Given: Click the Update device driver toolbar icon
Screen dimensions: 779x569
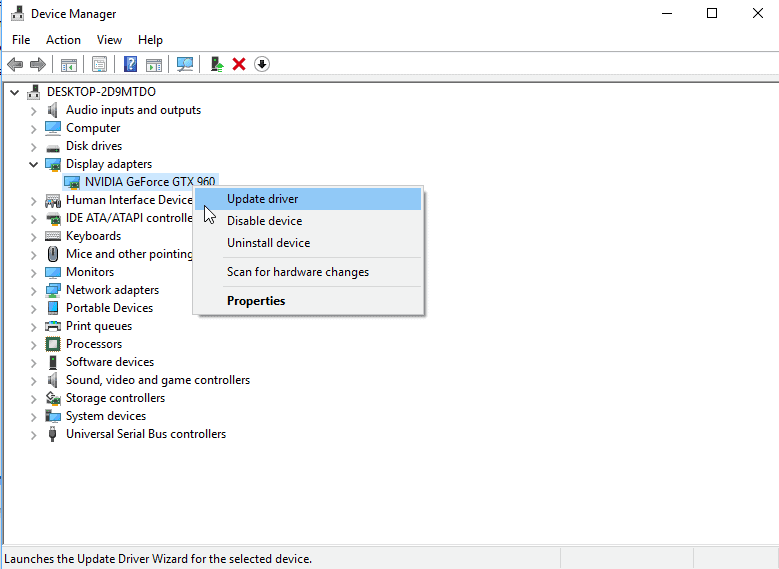Looking at the screenshot, I should tap(217, 64).
